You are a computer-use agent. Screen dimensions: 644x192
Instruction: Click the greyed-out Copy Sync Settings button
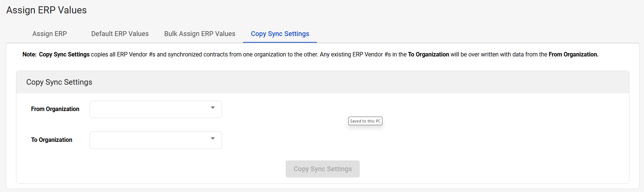point(323,169)
